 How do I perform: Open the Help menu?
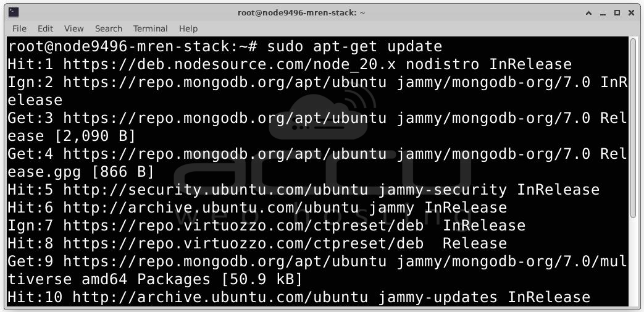[188, 28]
